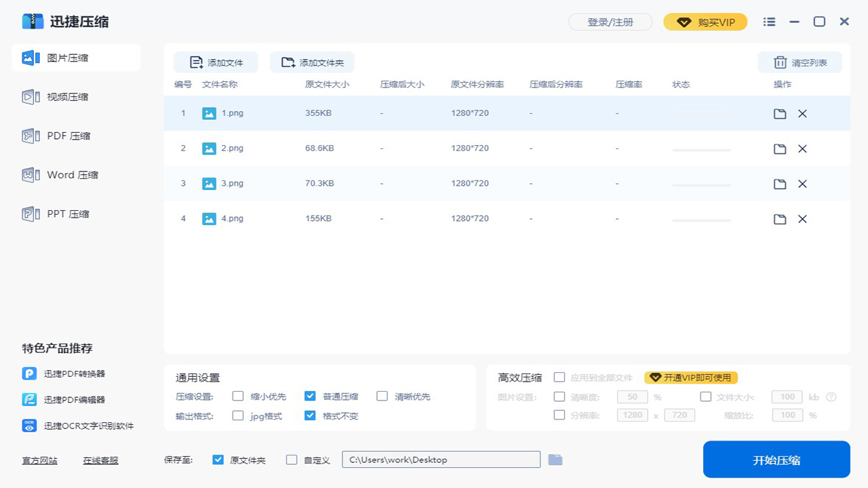Image resolution: width=868 pixels, height=488 pixels.
Task: Enable the 清晰优先 compression option
Action: (x=382, y=396)
